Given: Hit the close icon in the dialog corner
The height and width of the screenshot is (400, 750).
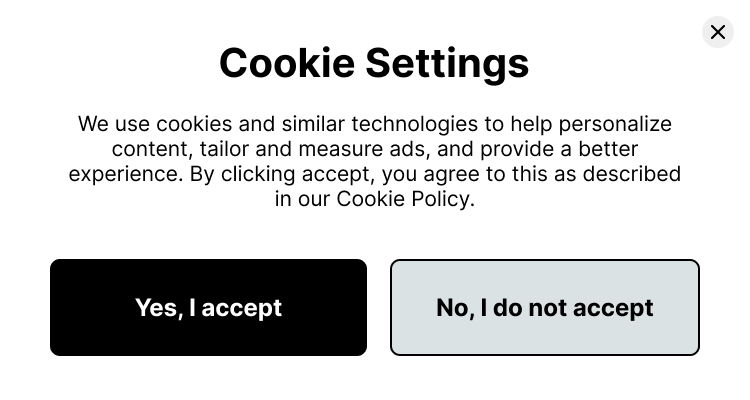Looking at the screenshot, I should [x=717, y=32].
